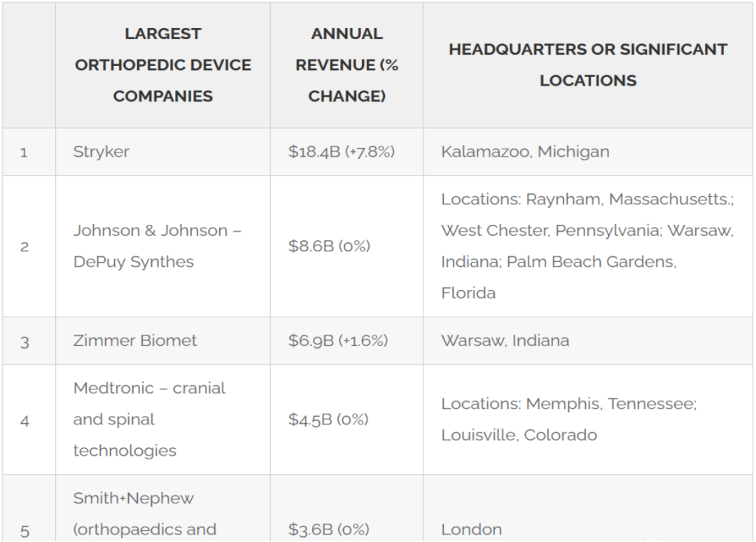Click the London headquarters cell
The height and width of the screenshot is (542, 756).
tap(588, 508)
